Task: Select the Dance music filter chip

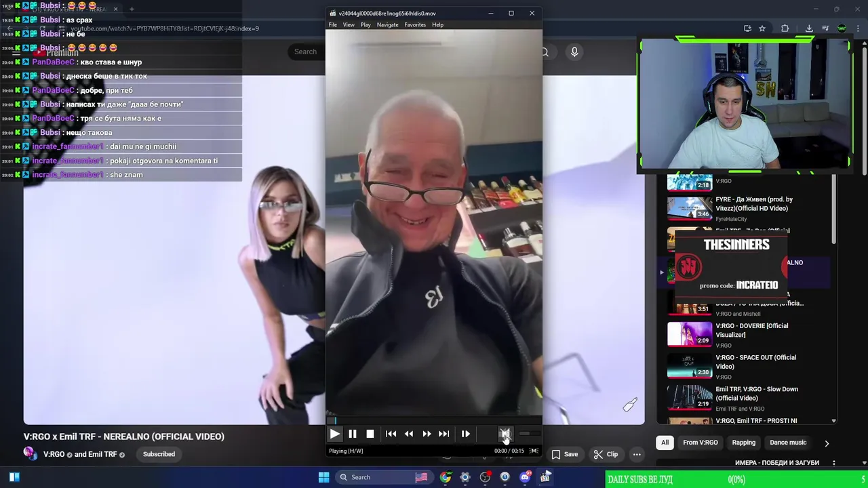Action: coord(788,443)
